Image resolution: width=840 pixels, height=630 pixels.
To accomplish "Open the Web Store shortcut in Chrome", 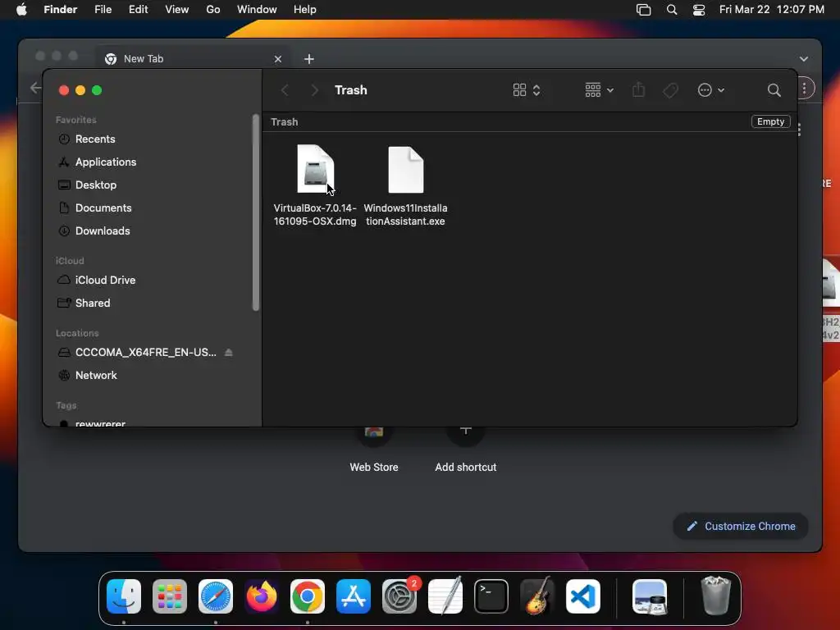I will [374, 449].
